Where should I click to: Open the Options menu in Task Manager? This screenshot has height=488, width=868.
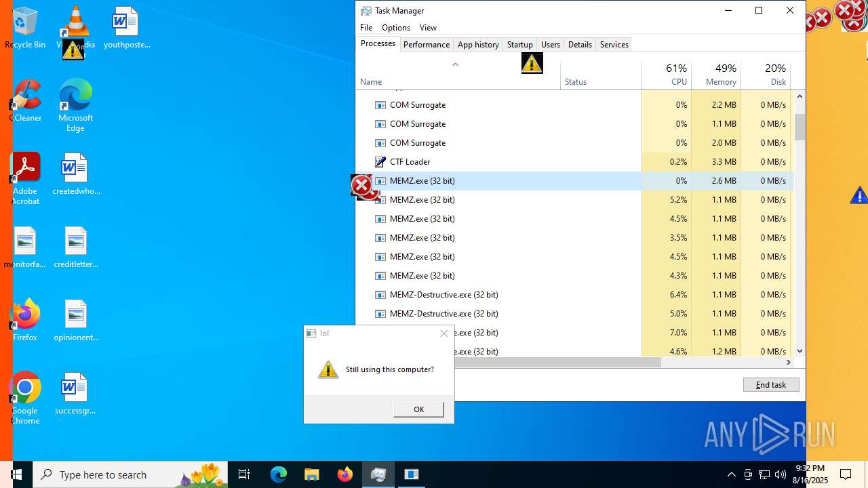(396, 28)
